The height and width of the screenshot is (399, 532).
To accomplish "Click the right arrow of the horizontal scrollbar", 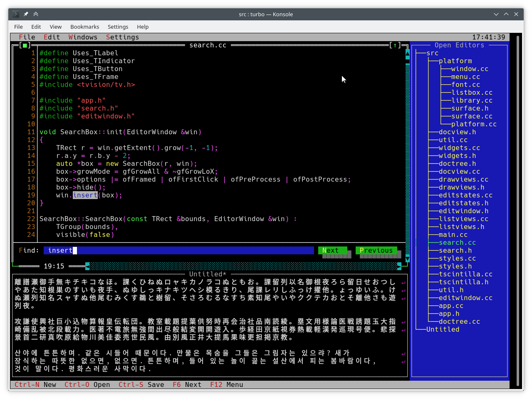I will (x=399, y=266).
